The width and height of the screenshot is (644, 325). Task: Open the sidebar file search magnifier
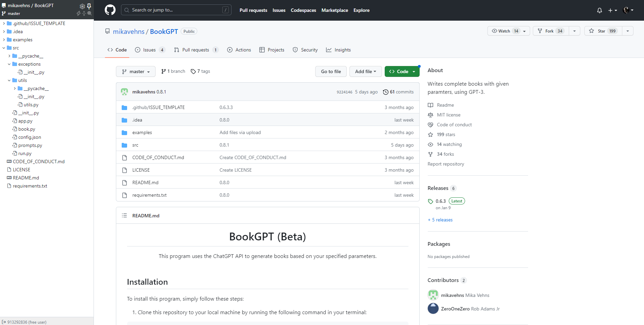click(x=89, y=13)
